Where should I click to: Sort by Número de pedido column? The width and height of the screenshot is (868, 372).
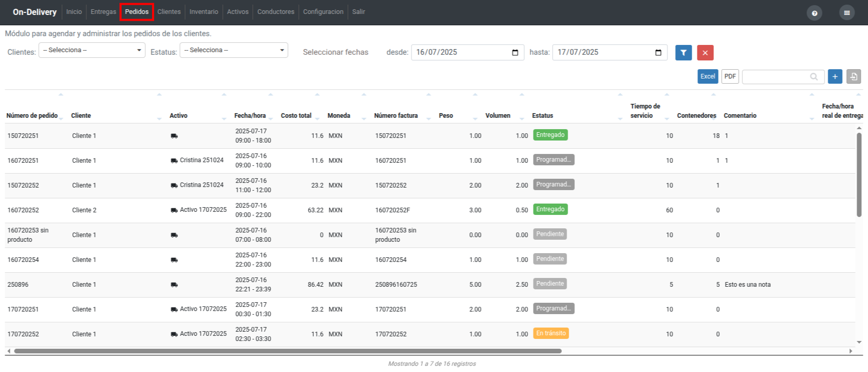[x=32, y=116]
